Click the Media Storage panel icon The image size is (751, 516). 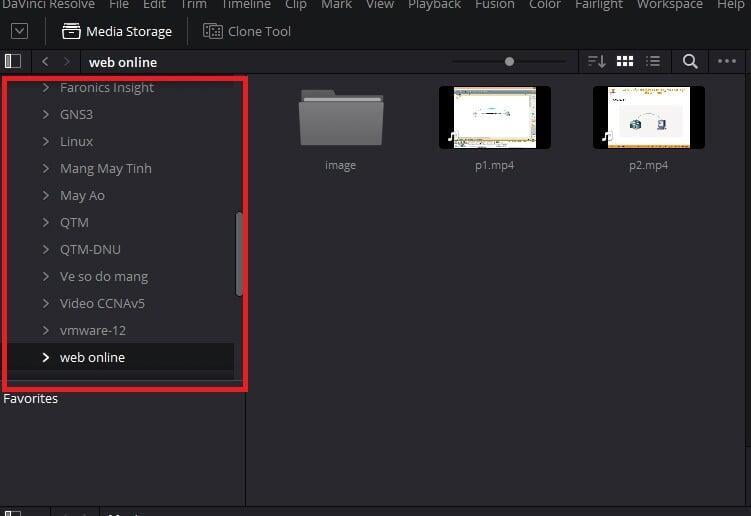[72, 31]
